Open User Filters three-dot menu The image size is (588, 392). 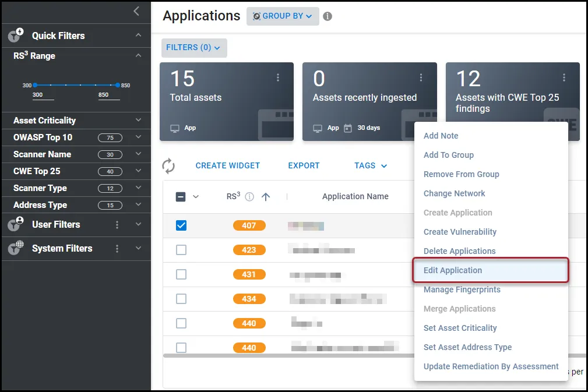click(x=117, y=224)
